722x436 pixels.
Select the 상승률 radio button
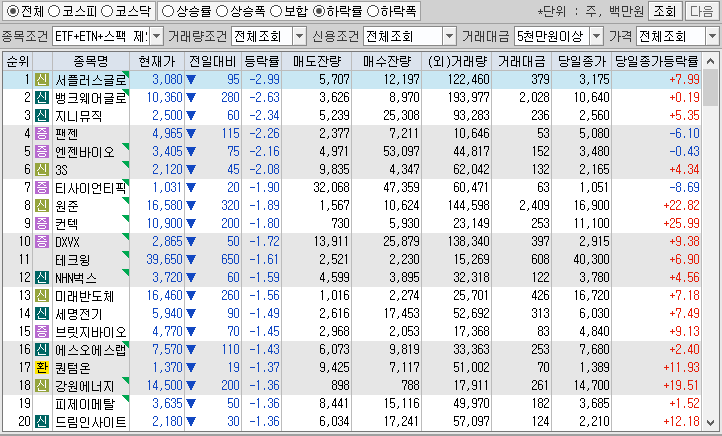pos(169,11)
